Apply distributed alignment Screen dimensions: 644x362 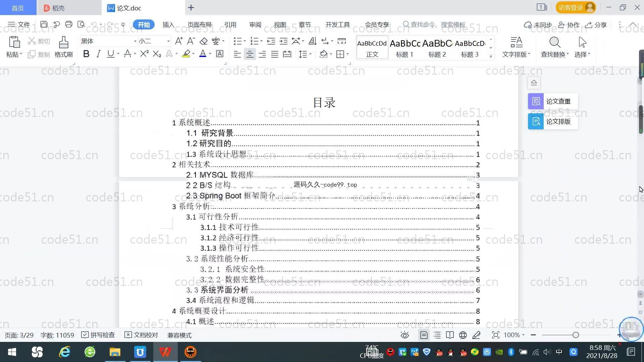287,54
